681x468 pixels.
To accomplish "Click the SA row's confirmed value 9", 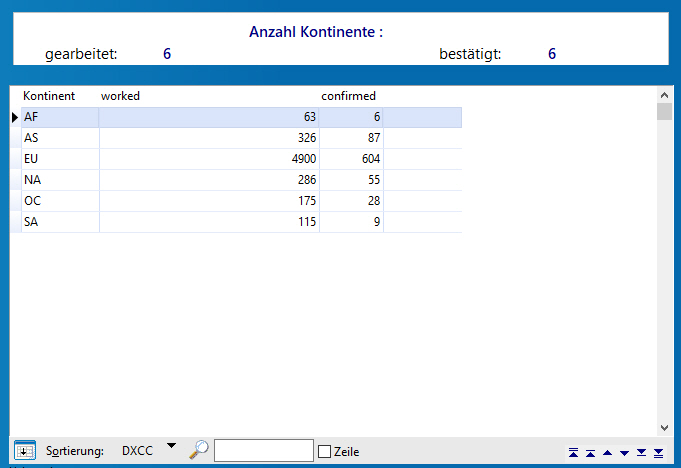I will [x=350, y=222].
